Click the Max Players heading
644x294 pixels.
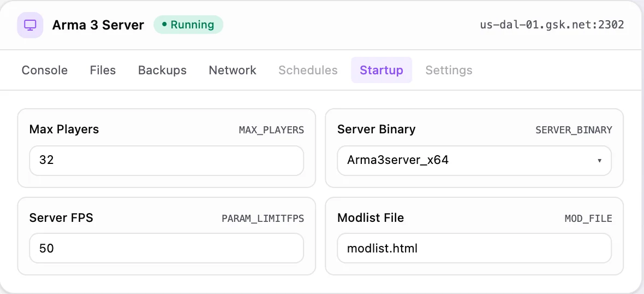(64, 130)
